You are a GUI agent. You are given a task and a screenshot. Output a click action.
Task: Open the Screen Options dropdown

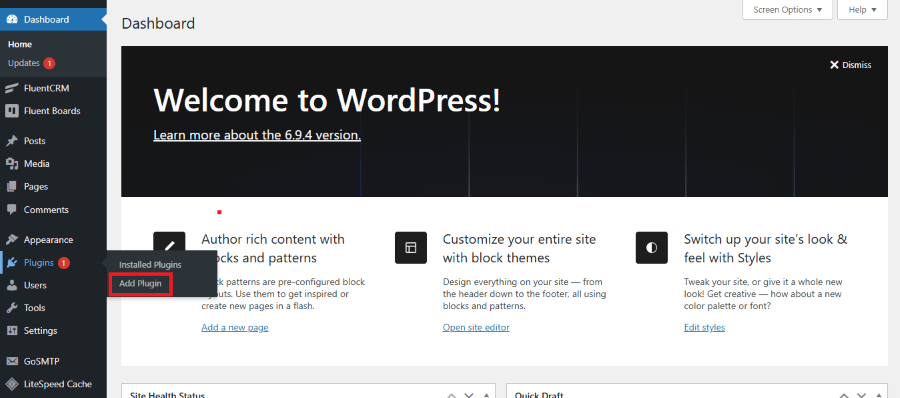(788, 10)
